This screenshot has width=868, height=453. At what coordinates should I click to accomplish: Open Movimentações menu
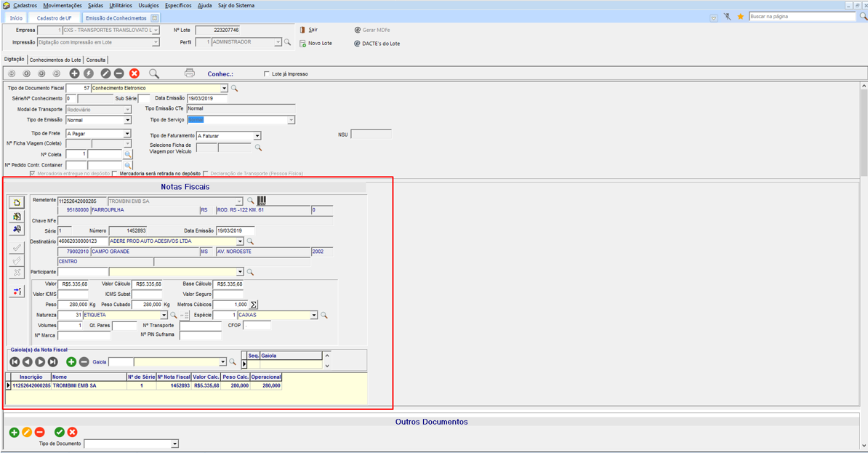[x=63, y=6]
